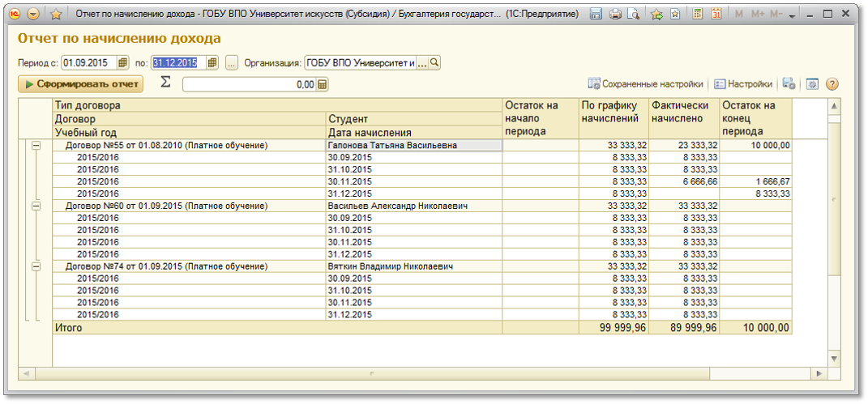This screenshot has height=404, width=868.
Task: Open calendar picker for end date 31.12.2015
Action: click(x=212, y=62)
